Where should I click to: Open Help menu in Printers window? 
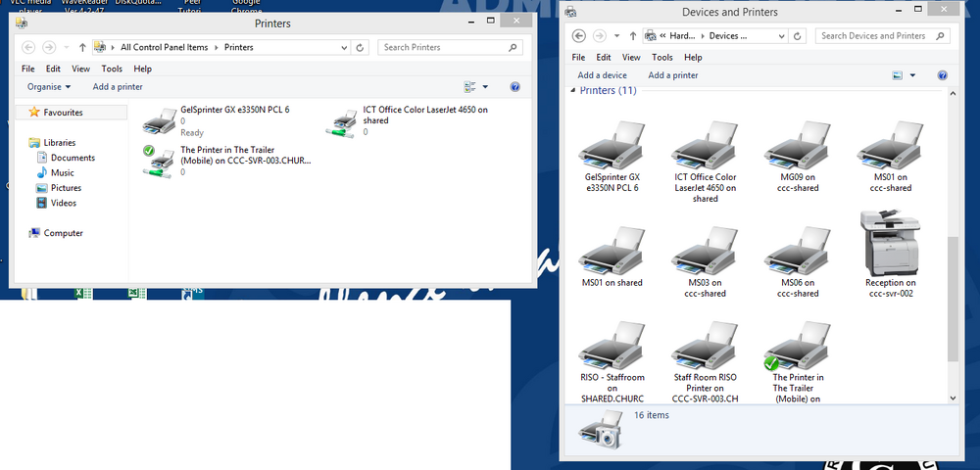click(142, 69)
